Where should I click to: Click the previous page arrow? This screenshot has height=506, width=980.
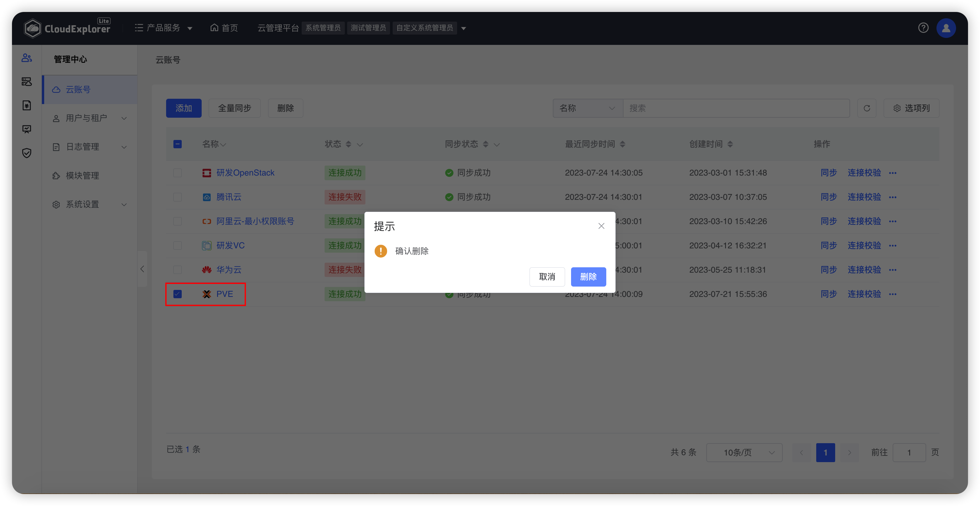tap(802, 452)
